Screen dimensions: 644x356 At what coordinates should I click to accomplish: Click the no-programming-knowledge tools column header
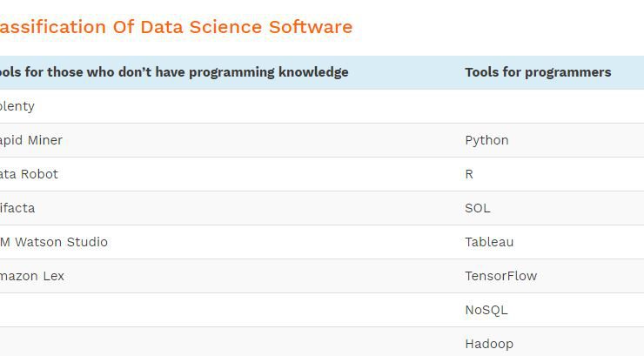pos(174,72)
